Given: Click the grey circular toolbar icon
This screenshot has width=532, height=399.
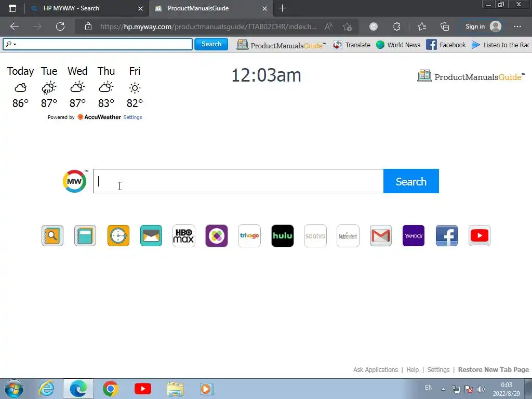Looking at the screenshot, I should pos(374,26).
